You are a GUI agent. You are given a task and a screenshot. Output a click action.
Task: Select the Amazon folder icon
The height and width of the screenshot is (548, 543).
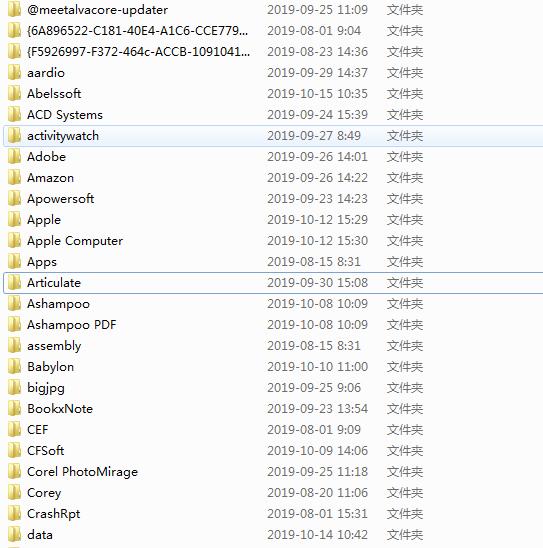tap(14, 178)
